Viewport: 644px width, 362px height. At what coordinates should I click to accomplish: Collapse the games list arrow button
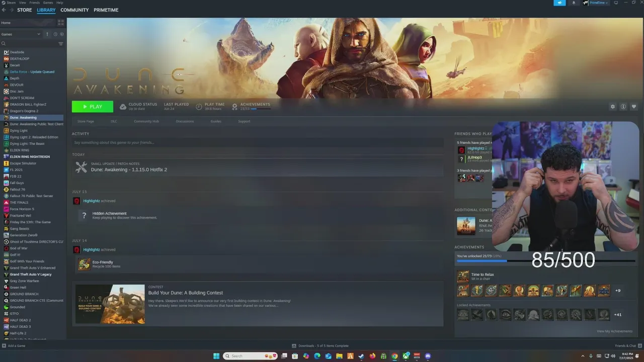click(47, 34)
